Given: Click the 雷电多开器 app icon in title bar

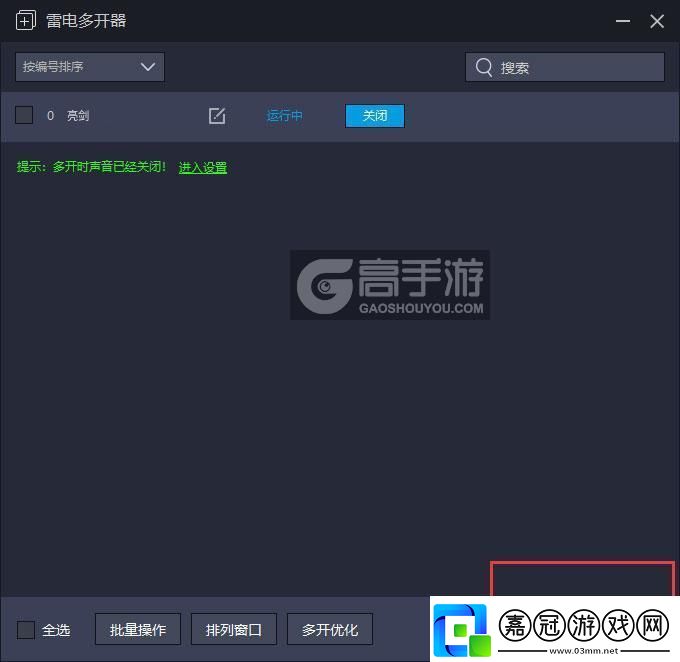Looking at the screenshot, I should pyautogui.click(x=26, y=20).
